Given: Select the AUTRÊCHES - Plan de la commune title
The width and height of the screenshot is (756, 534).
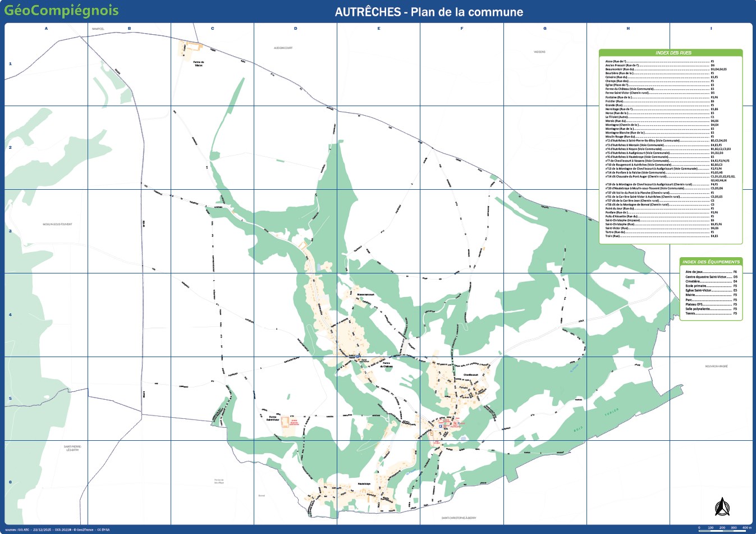Looking at the screenshot, I should [x=429, y=11].
